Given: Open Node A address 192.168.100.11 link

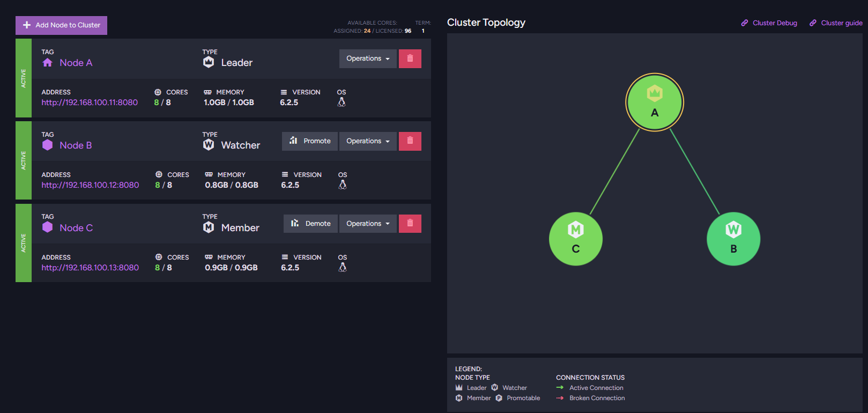Looking at the screenshot, I should (90, 102).
